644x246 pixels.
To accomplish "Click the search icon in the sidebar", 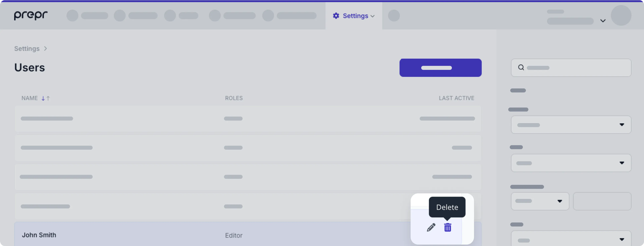I will [x=521, y=67].
